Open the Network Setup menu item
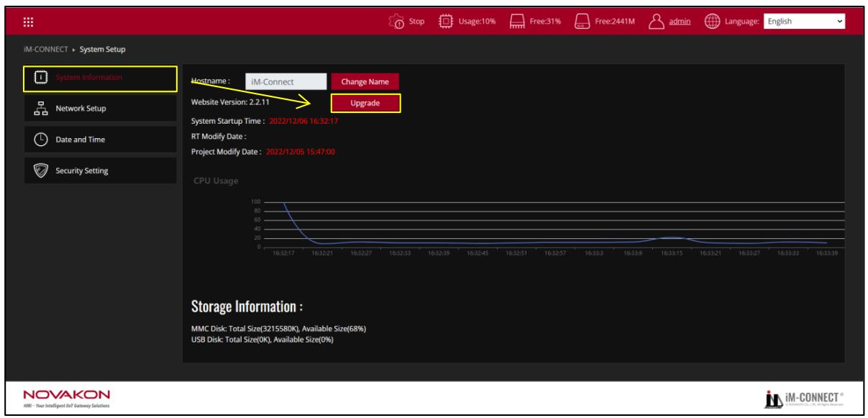 click(100, 109)
